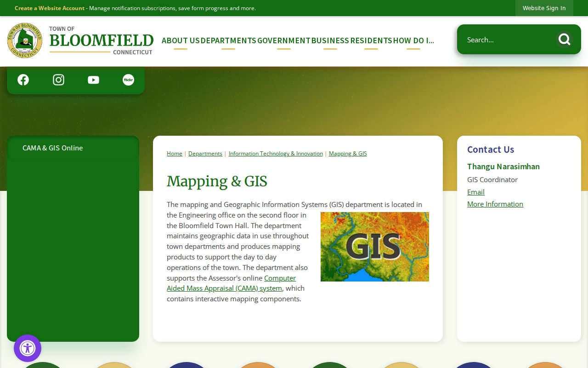Open the Flickr photo page icon
Image resolution: width=588 pixels, height=368 pixels.
coord(128,80)
